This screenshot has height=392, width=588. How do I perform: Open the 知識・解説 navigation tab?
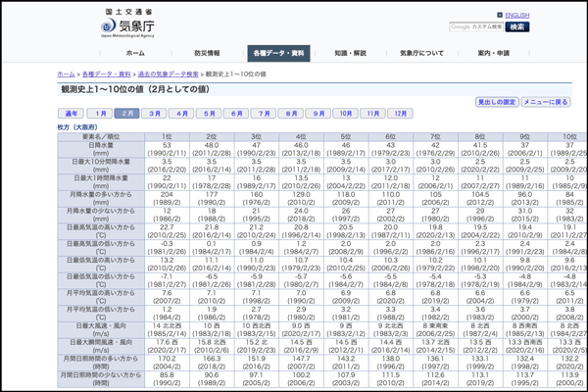click(350, 53)
